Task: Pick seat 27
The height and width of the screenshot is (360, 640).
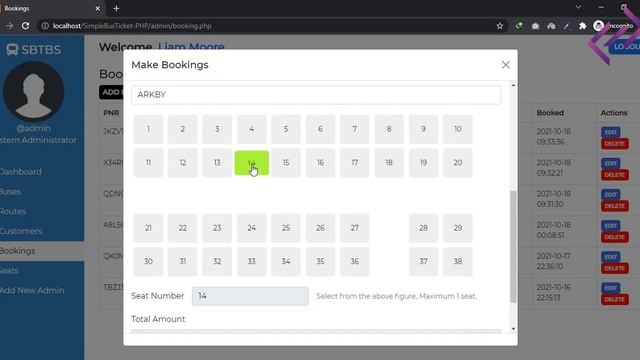Action: click(355, 228)
